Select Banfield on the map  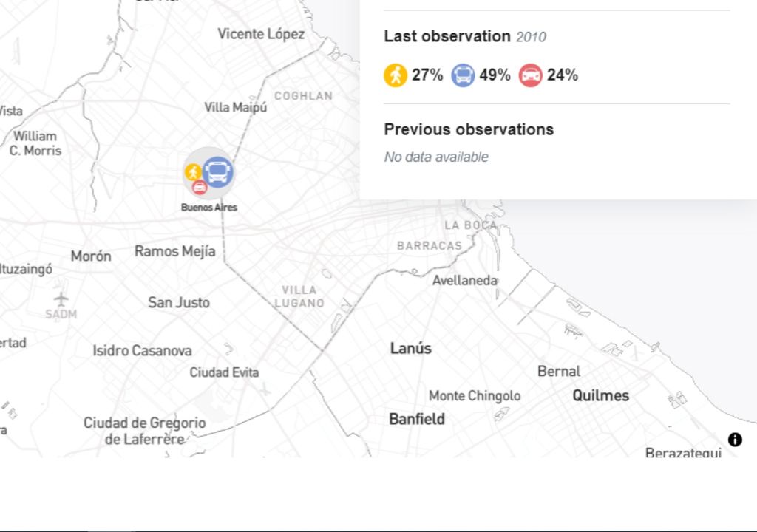417,419
